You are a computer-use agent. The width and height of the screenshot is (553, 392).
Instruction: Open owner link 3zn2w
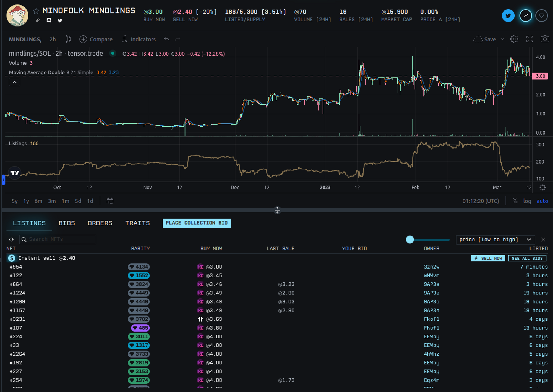point(431,267)
